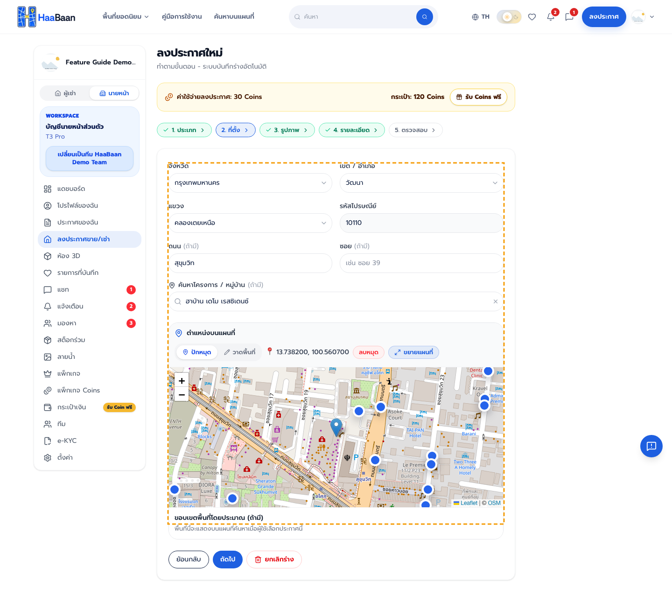Open ตั้งค่า settings in sidebar
Viewport: 672px width, 616px height.
point(90,458)
